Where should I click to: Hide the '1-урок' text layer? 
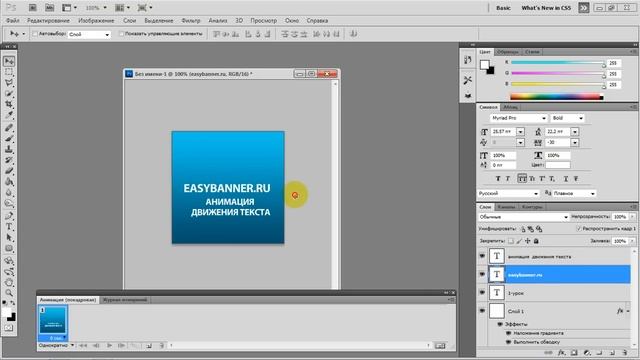[482, 293]
